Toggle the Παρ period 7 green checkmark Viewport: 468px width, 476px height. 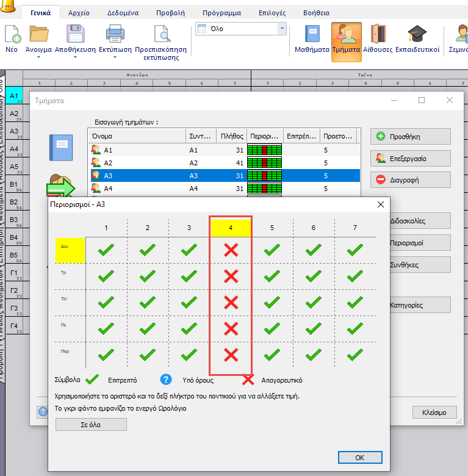[x=355, y=355]
